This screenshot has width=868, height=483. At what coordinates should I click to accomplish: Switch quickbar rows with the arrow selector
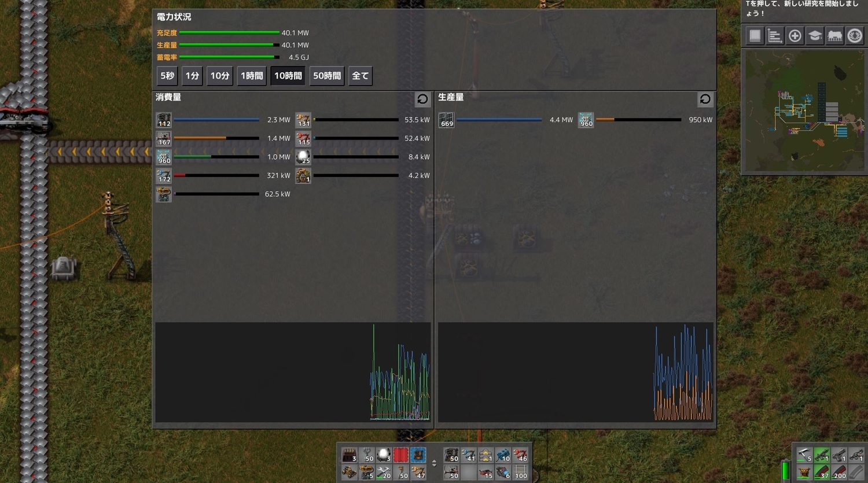click(x=435, y=463)
